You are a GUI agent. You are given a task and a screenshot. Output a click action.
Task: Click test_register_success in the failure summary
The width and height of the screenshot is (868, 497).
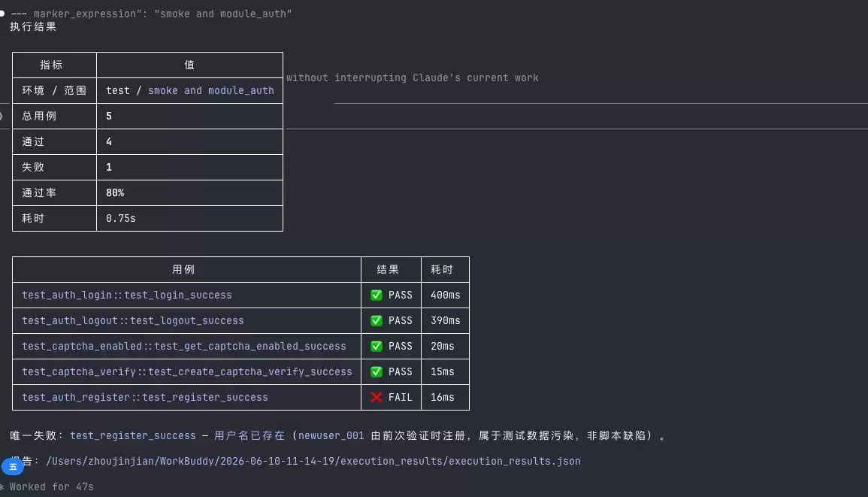click(133, 435)
